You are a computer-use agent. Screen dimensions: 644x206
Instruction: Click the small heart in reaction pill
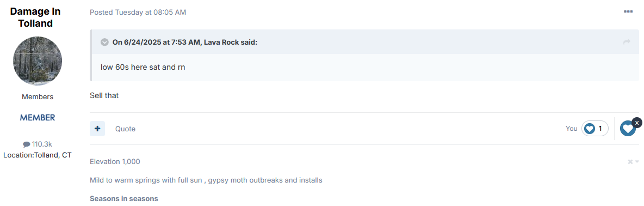[590, 129]
